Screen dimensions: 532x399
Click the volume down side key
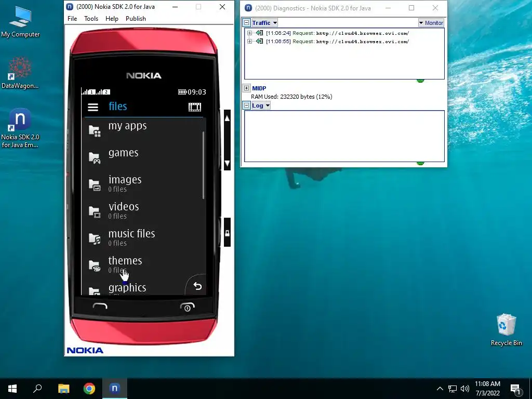[x=228, y=163]
